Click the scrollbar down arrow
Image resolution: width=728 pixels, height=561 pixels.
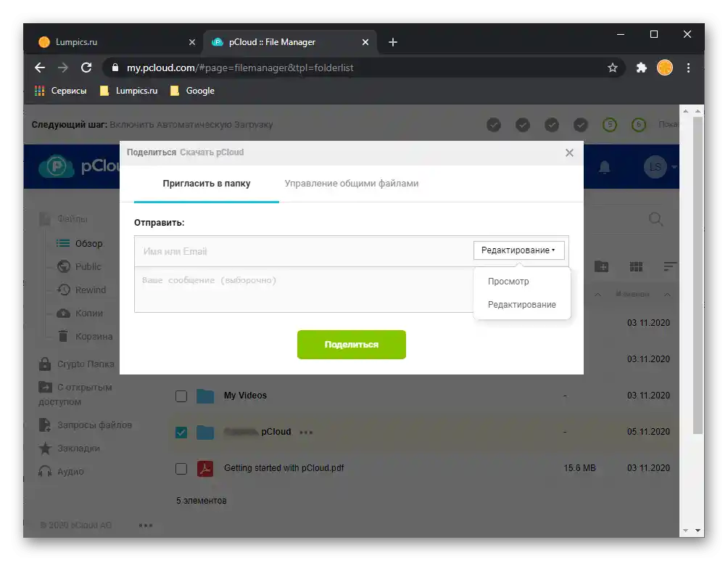[698, 531]
